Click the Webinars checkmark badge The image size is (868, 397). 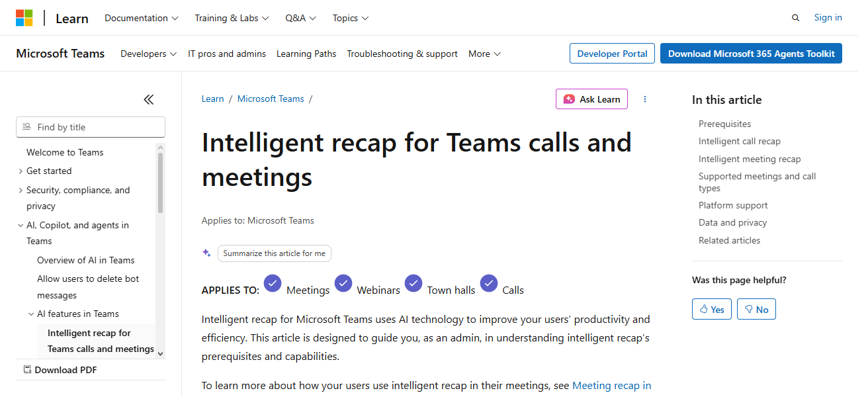(343, 283)
